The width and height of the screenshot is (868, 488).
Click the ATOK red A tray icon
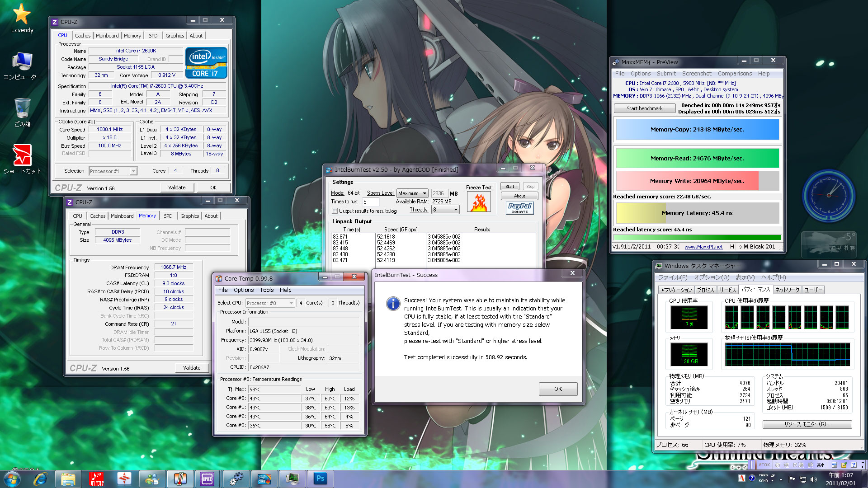[x=741, y=478]
